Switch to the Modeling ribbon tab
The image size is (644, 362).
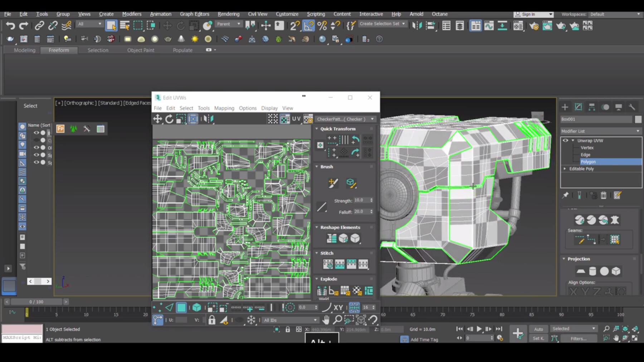coord(24,50)
